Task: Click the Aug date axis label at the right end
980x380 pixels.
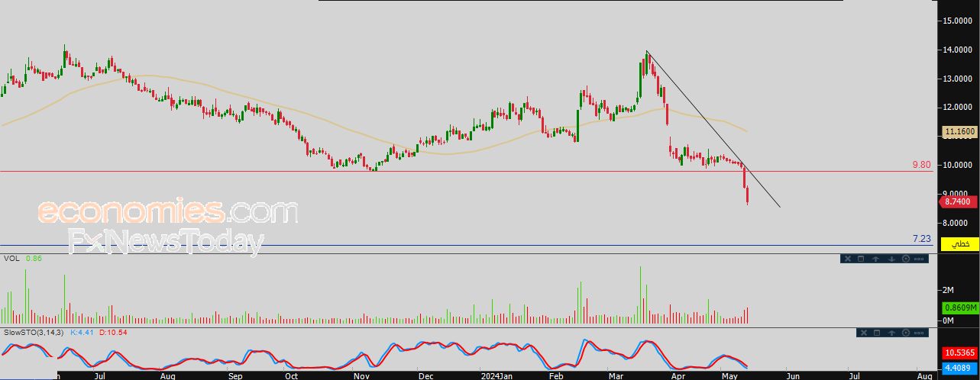Action: (923, 376)
